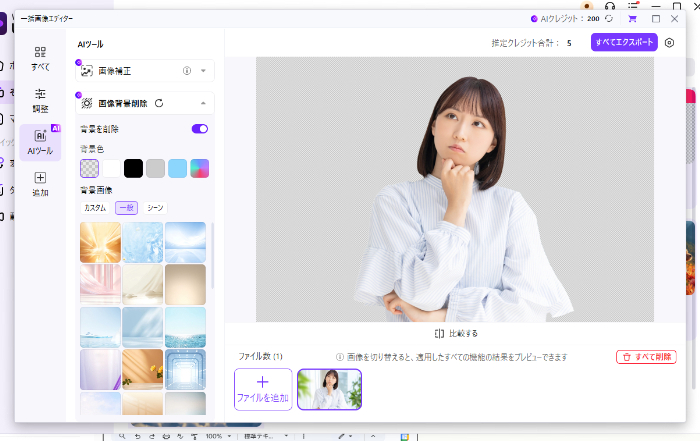700x441 pixels.
Task: Click the user avatar in background window
Action: point(587,6)
